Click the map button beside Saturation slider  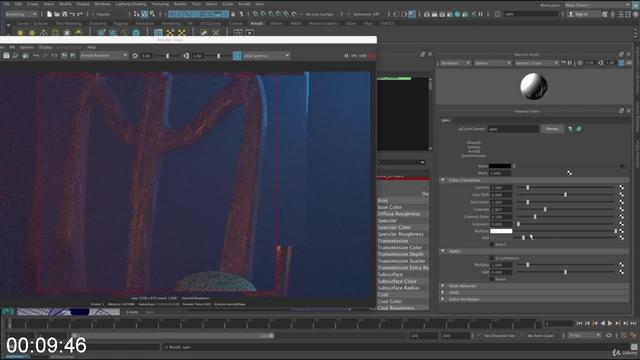pos(621,202)
